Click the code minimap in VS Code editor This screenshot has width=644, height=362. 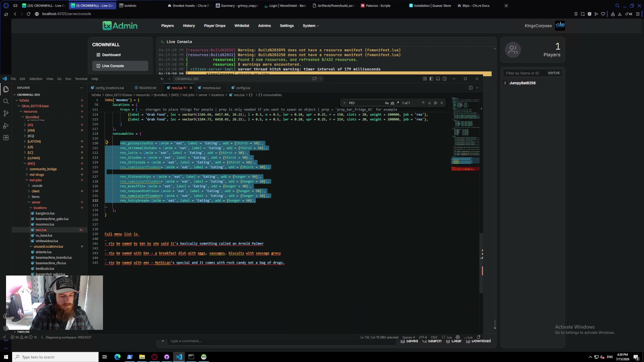point(465,134)
